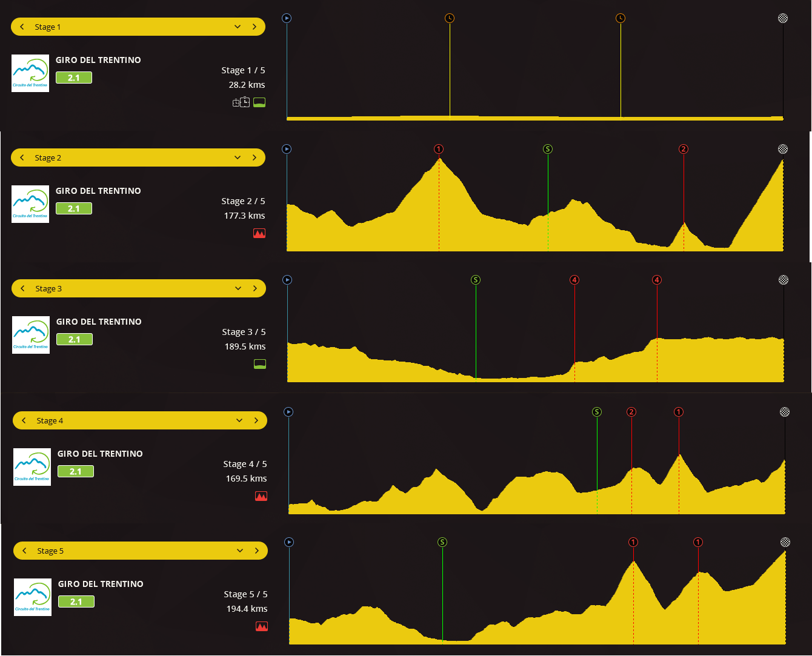Click the start marker of Stage 5 profile

(289, 542)
